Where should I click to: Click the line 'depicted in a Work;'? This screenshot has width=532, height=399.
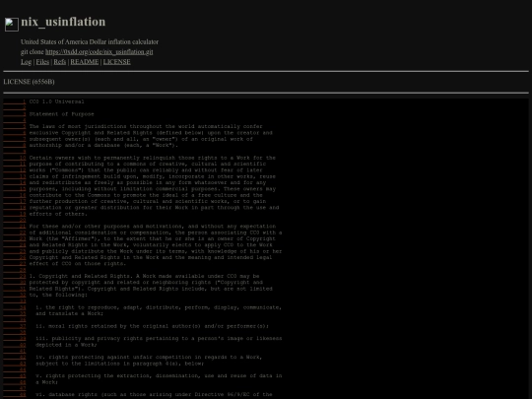[66, 345]
